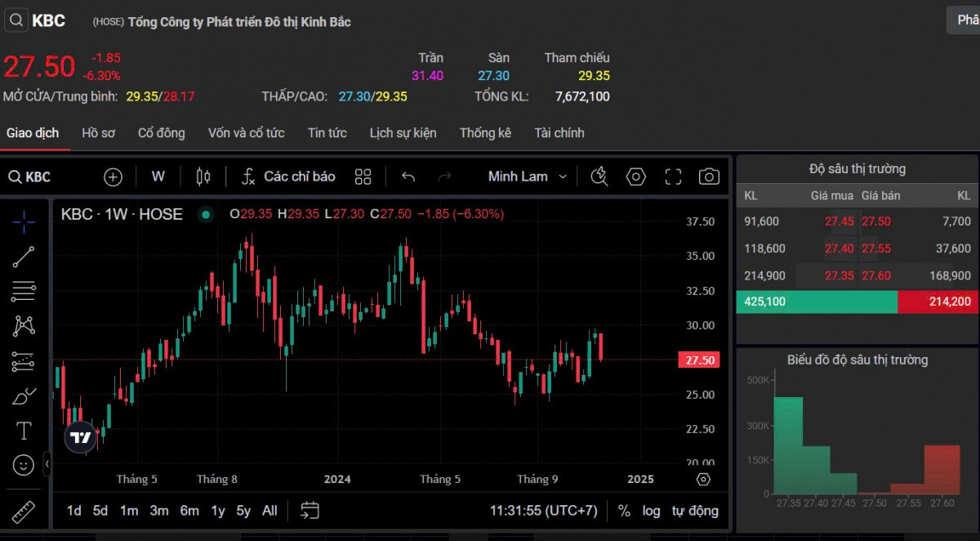
Task: Select the chart pattern drawing tool
Action: point(24,326)
